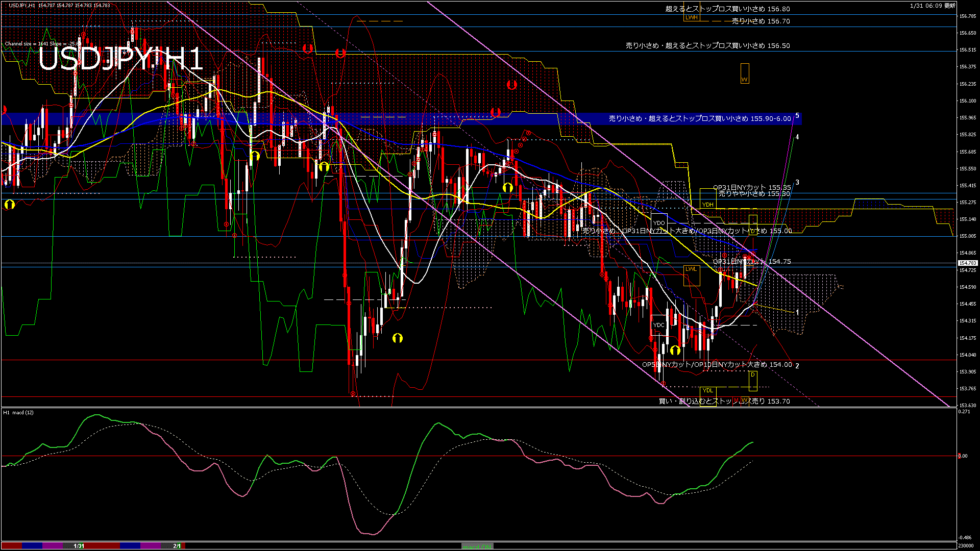Click the Channel size and Slope readout
The height and width of the screenshot is (551, 980).
coord(42,43)
